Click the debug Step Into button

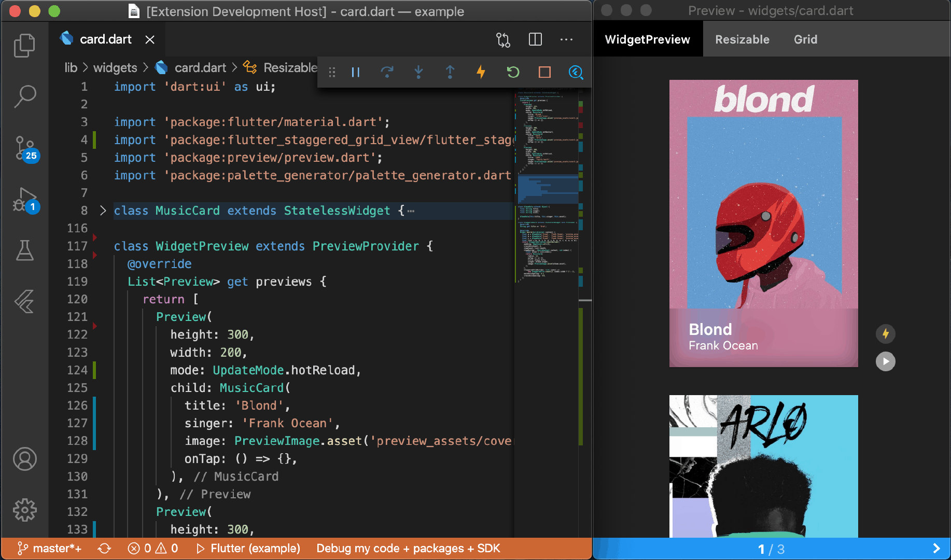pyautogui.click(x=418, y=72)
